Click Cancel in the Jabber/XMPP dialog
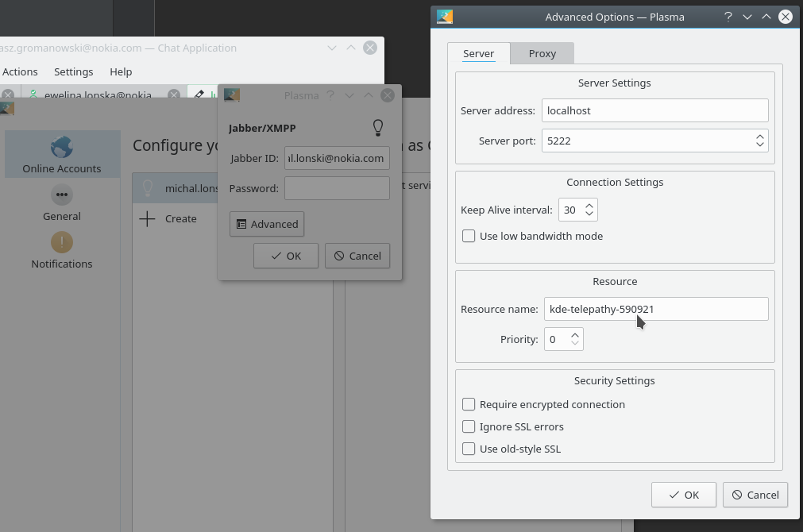803x532 pixels. (x=357, y=256)
